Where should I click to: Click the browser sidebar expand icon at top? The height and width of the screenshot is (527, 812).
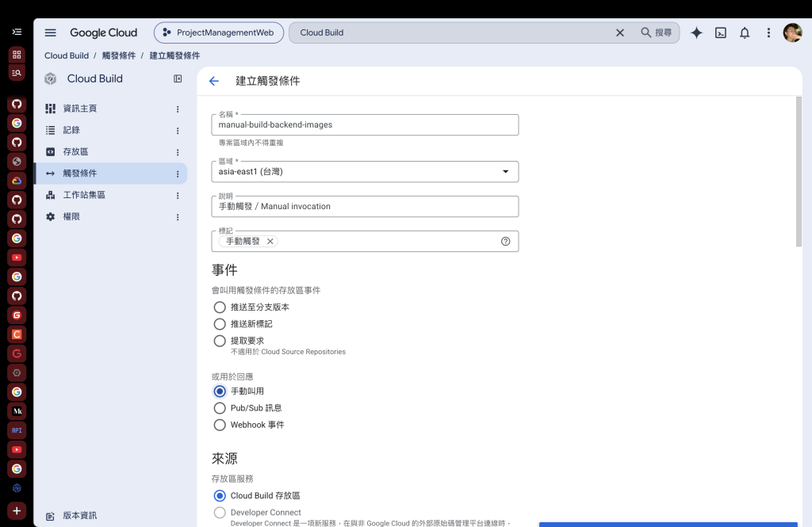17,32
